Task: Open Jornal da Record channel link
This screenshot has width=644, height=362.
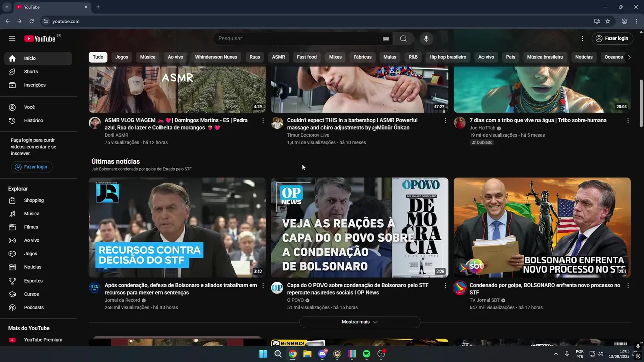Action: click(x=122, y=300)
